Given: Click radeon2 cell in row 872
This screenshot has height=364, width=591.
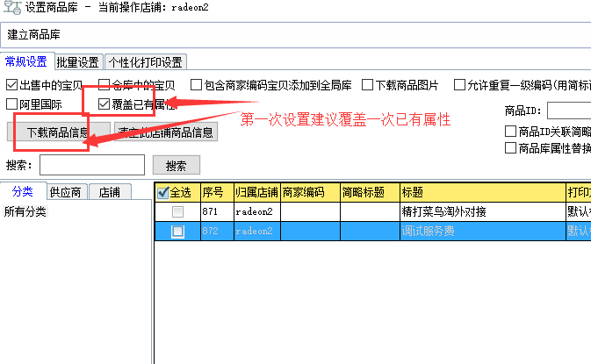Looking at the screenshot, I should point(257,232).
